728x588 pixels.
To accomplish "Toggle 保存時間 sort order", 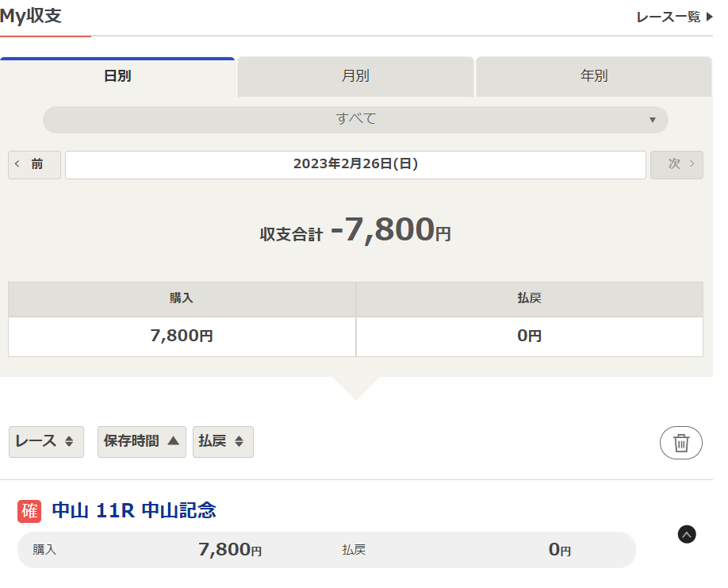I will point(141,442).
